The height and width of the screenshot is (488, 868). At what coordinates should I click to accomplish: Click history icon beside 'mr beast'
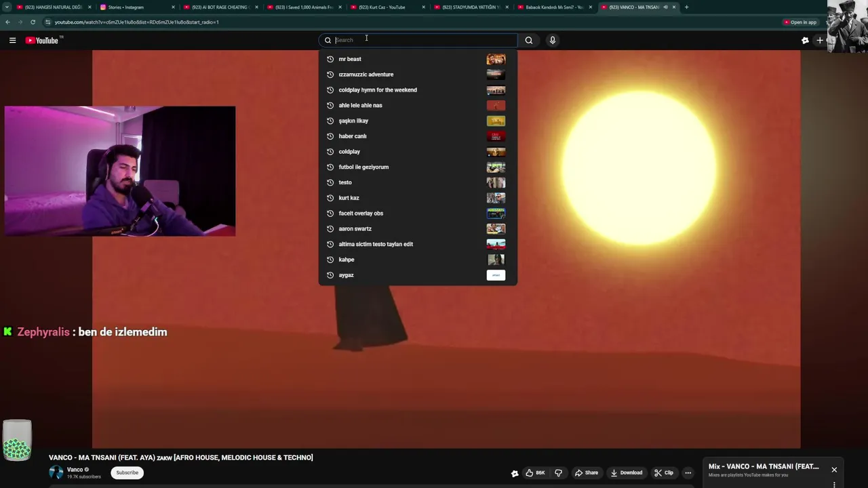[x=330, y=59]
